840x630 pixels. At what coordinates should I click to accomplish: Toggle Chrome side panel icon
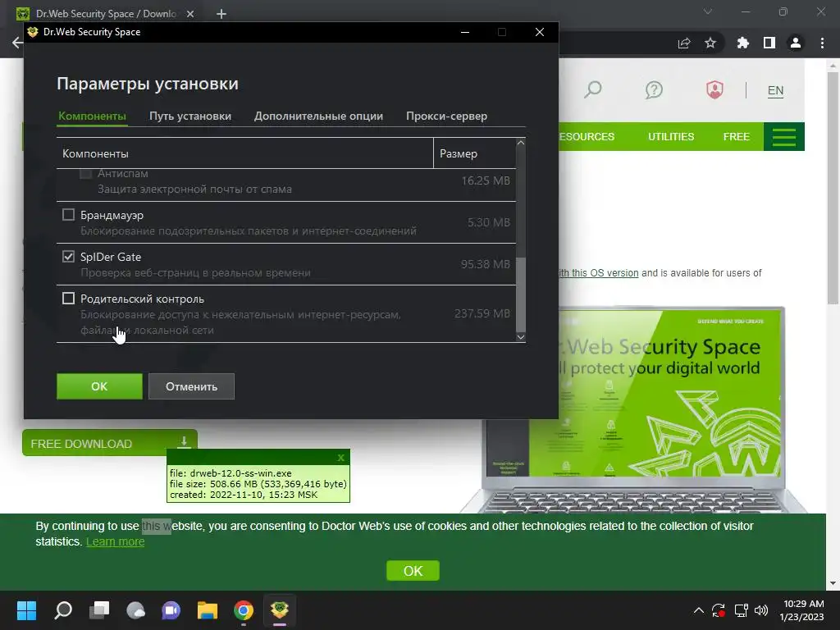click(x=769, y=43)
